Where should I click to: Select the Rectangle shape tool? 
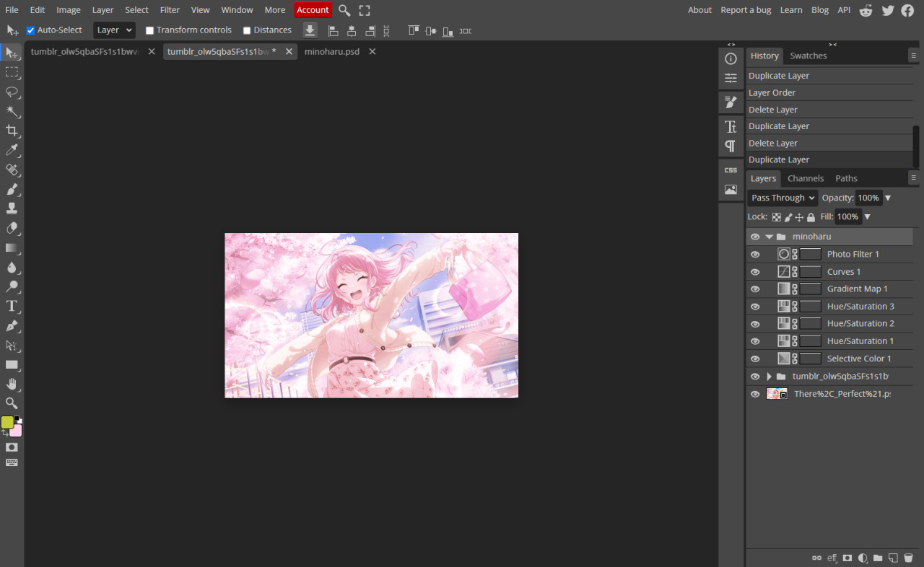[12, 364]
